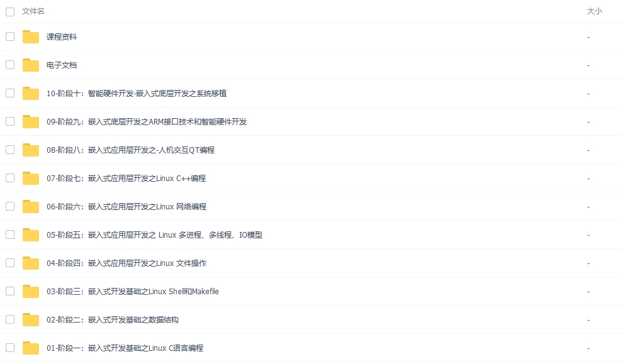Click the folder icon for 06-阶段六 网络编程
The image size is (623, 364).
[31, 207]
